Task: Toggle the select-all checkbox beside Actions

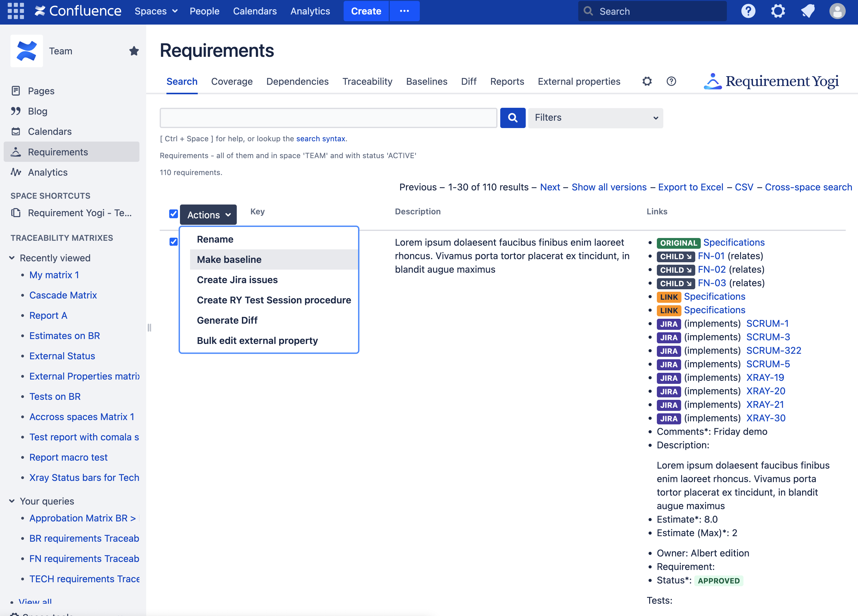Action: tap(174, 214)
